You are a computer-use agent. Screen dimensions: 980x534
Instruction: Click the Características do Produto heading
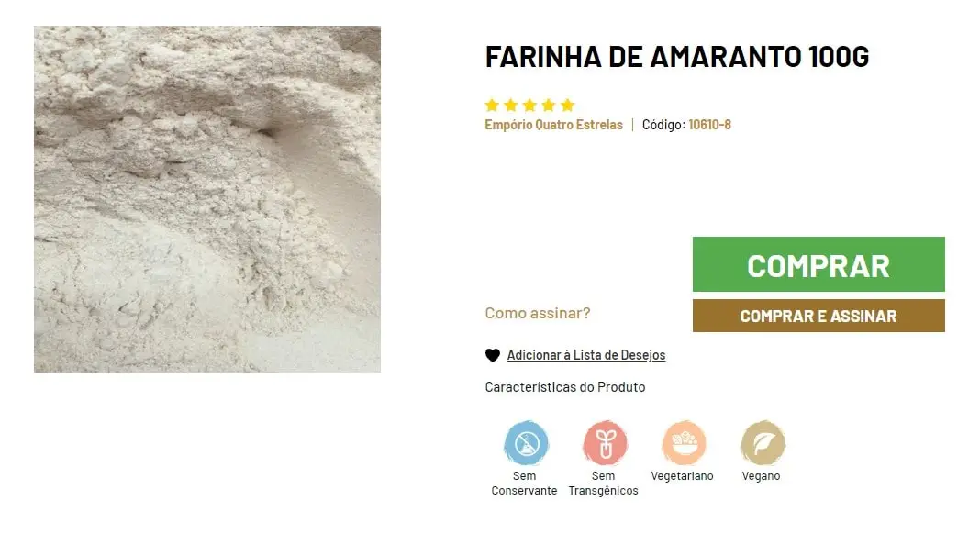[565, 387]
